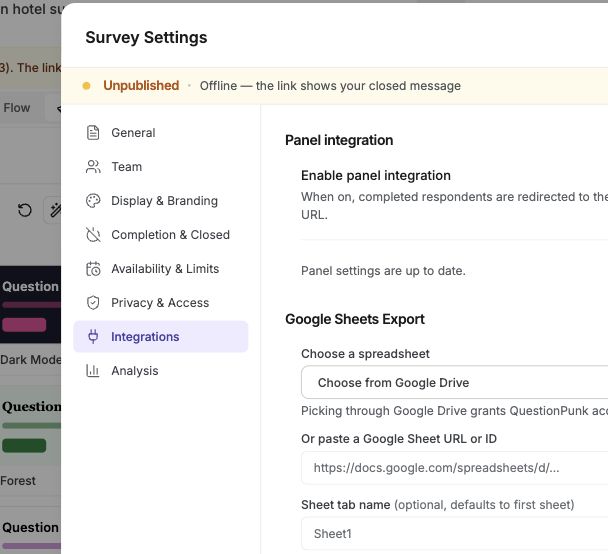The image size is (608, 554).
Task: Click the Display & Branding palette icon
Action: click(x=93, y=201)
